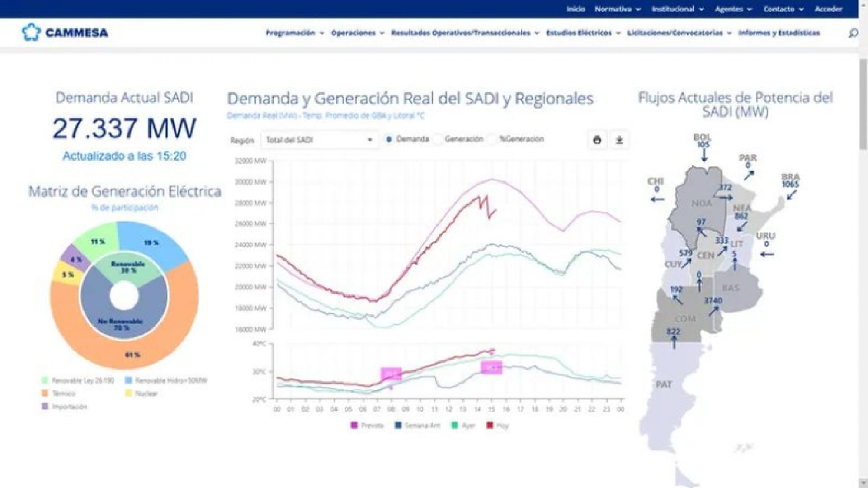Print the chart with printer icon
This screenshot has width=868, height=488.
point(597,140)
